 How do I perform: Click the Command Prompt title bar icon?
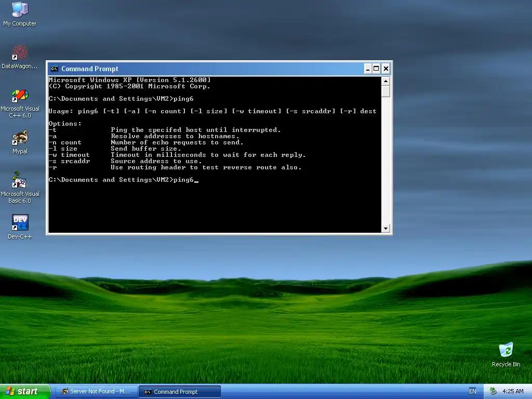[x=54, y=69]
